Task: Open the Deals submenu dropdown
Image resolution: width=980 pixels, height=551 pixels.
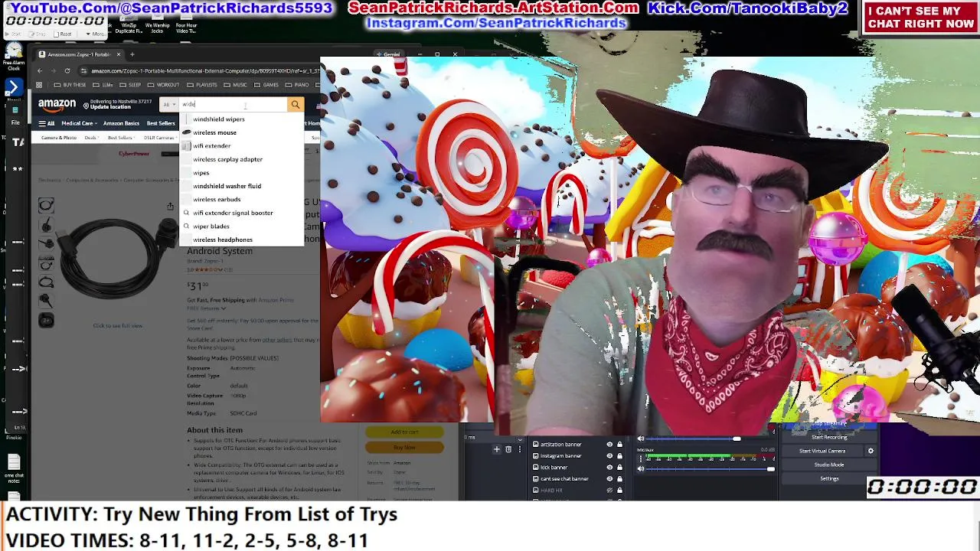Action: coord(92,138)
